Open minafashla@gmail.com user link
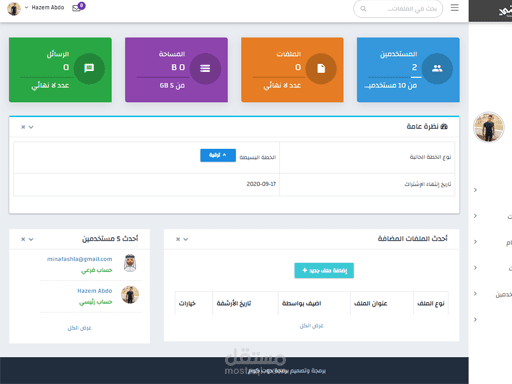512x384 pixels. 79,259
